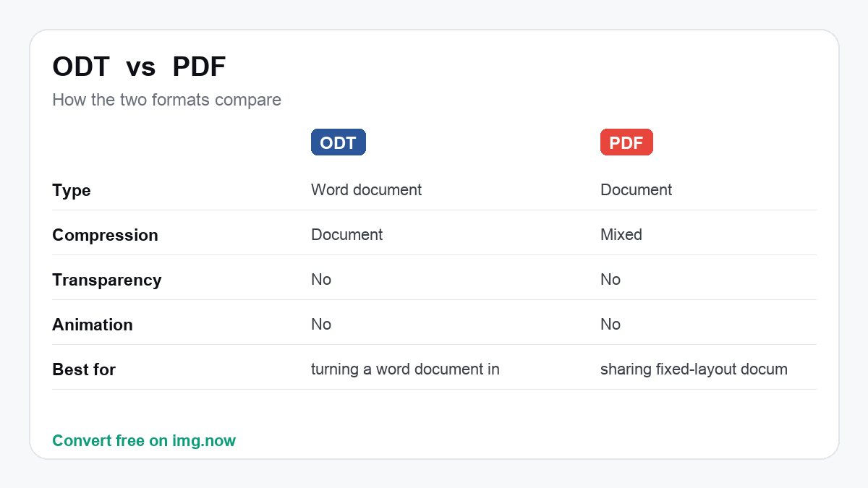The height and width of the screenshot is (488, 868).
Task: Select the 'Document' cell in the PDF Type row
Action: pyautogui.click(x=636, y=189)
